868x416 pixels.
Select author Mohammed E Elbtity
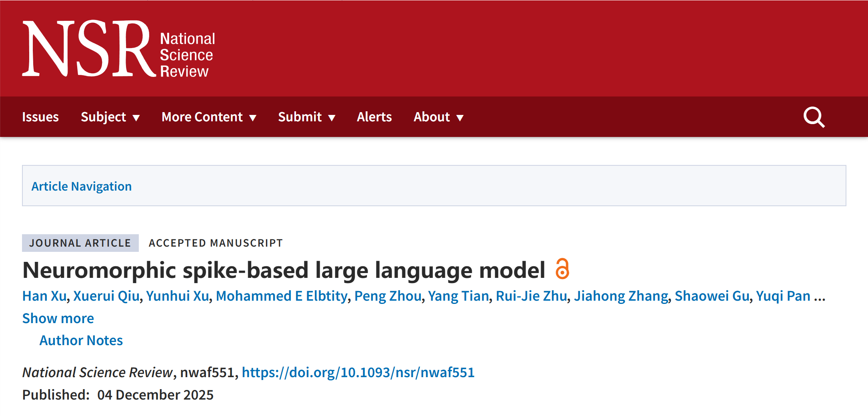[x=282, y=296]
